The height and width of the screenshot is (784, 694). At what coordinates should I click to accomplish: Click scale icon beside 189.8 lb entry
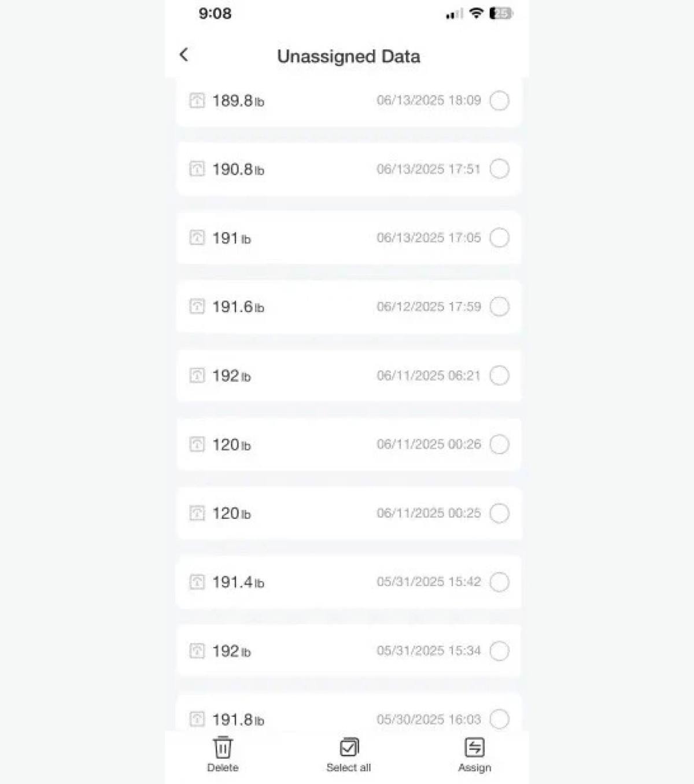(x=197, y=101)
